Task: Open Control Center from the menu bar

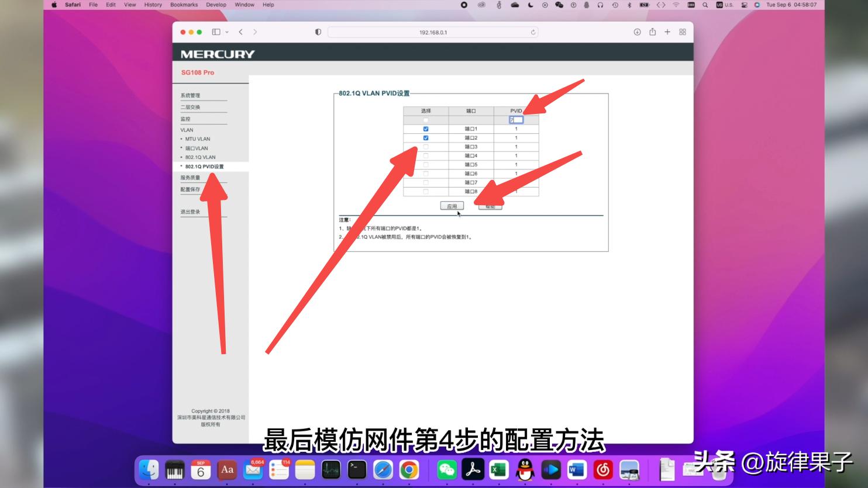Action: coord(691,5)
